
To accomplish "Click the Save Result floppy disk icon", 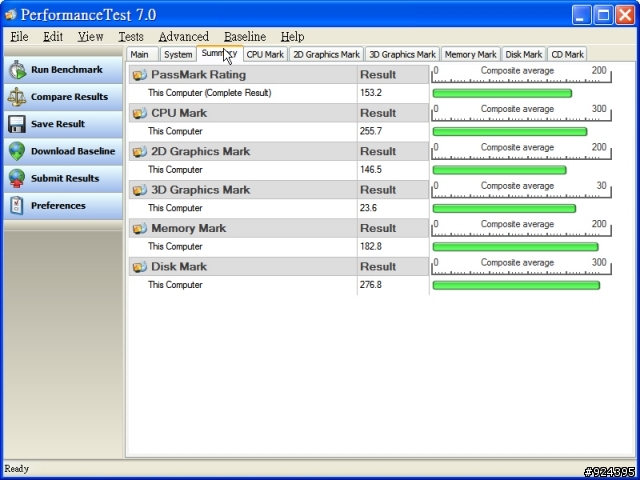I will click(17, 124).
